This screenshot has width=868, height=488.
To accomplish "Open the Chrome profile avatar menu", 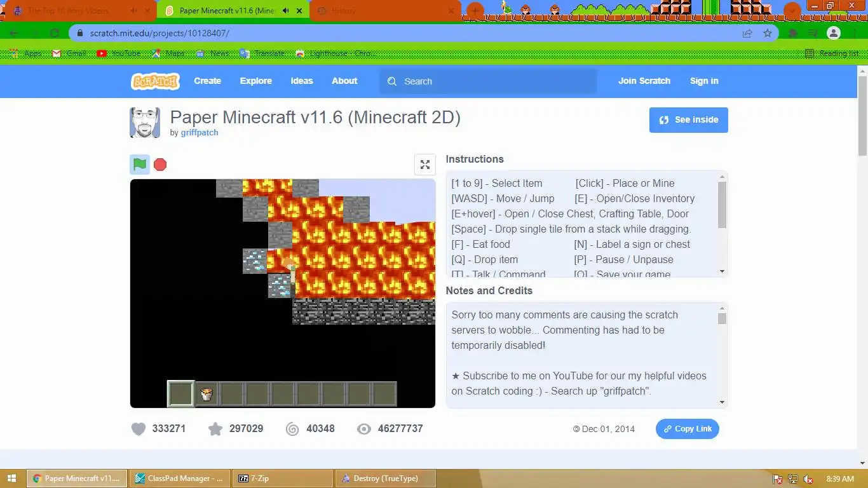I will tap(834, 33).
